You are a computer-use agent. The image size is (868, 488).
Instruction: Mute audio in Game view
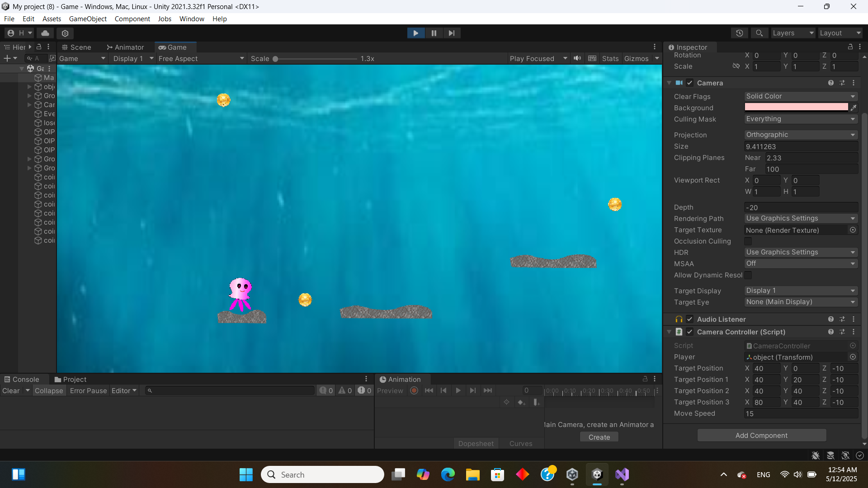point(577,58)
